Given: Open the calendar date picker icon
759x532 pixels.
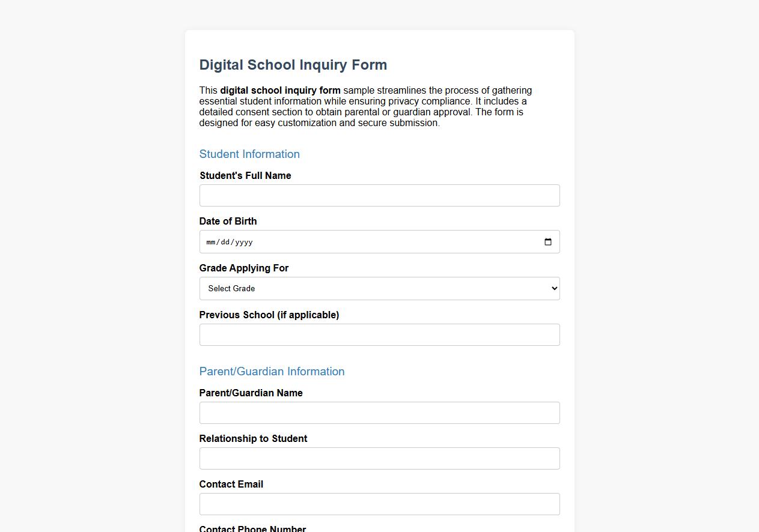Looking at the screenshot, I should point(547,241).
